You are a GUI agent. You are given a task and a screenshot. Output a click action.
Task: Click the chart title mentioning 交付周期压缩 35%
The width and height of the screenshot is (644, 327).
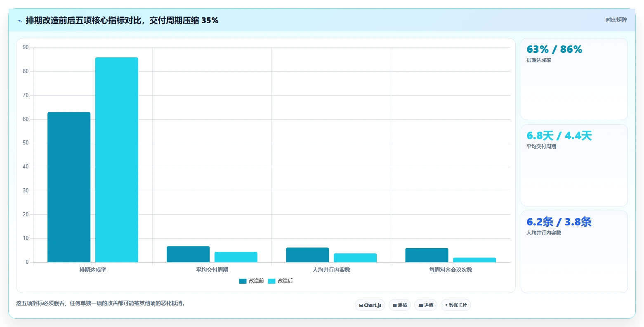[x=122, y=20]
